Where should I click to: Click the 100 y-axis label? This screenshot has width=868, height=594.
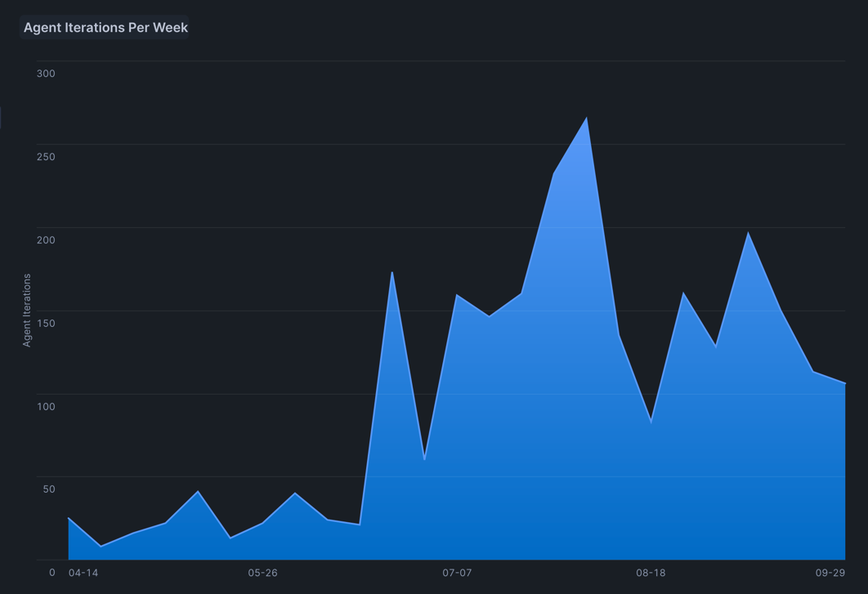pos(46,407)
